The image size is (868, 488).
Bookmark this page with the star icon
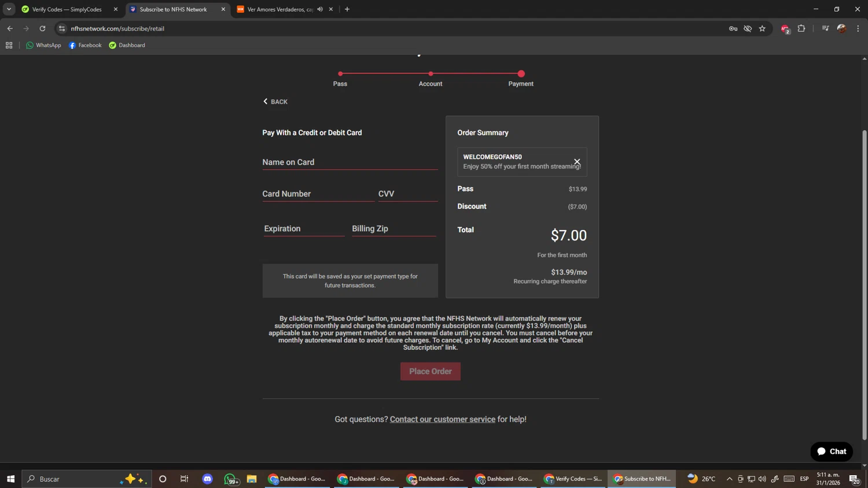(762, 28)
